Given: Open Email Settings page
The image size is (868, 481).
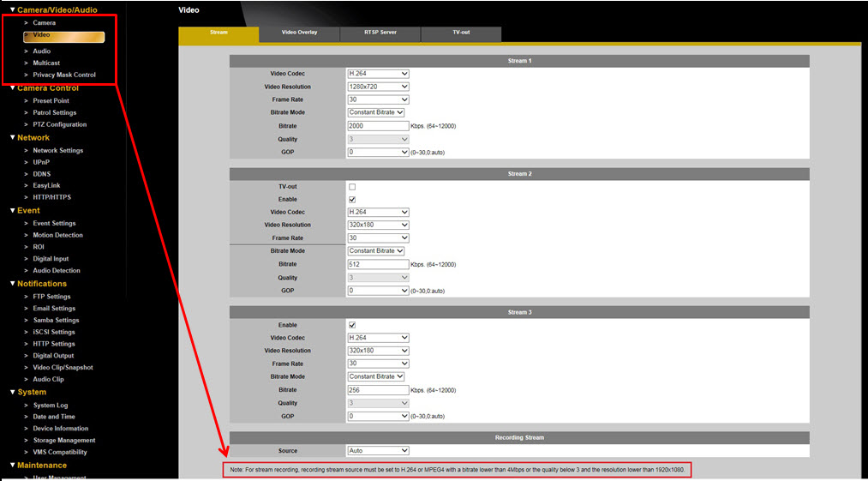Looking at the screenshot, I should (x=54, y=308).
